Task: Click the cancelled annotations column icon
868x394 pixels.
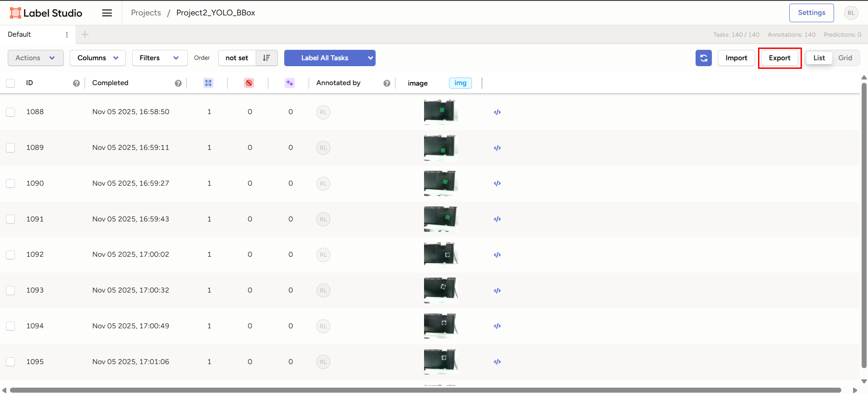Action: tap(249, 83)
